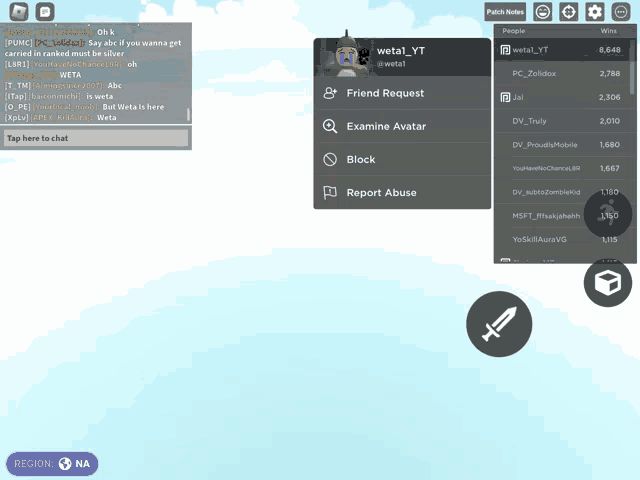Tap the sword attack button
Viewport: 640px width, 480px height.
(x=499, y=324)
